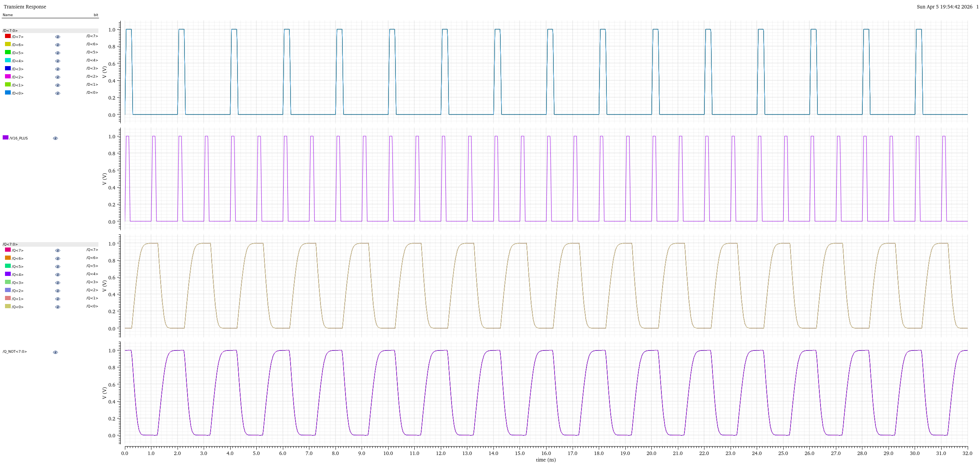Toggle eye icon for /Q<0>
The image size is (980, 465).
(x=58, y=307)
